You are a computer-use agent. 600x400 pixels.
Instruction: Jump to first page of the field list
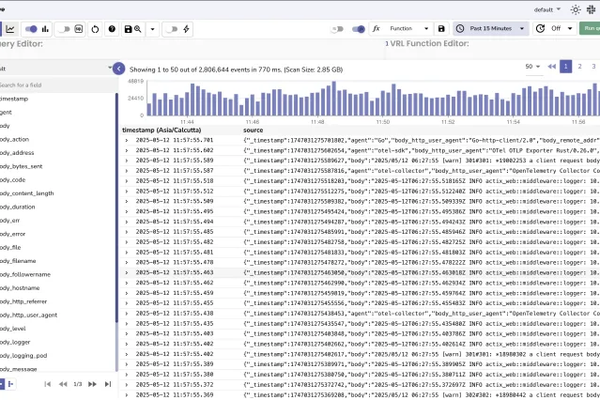tap(47, 384)
